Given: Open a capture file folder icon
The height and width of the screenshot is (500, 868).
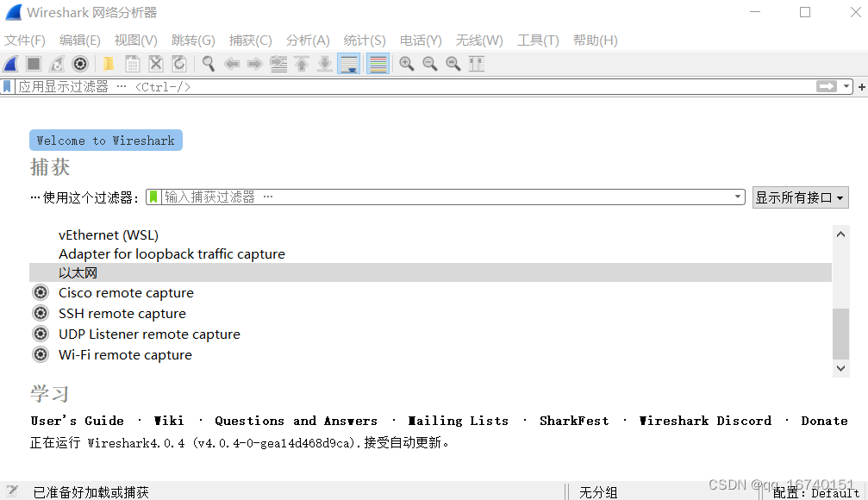Looking at the screenshot, I should [109, 65].
